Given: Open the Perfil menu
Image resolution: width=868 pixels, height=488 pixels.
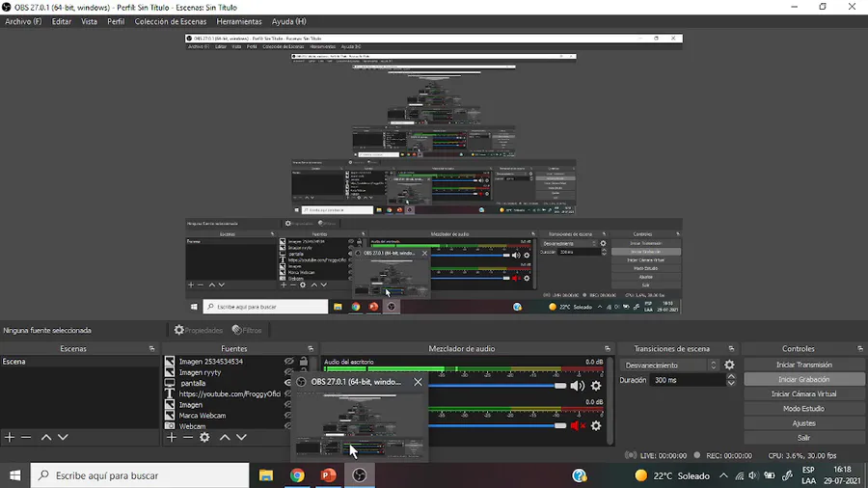Looking at the screenshot, I should 116,21.
